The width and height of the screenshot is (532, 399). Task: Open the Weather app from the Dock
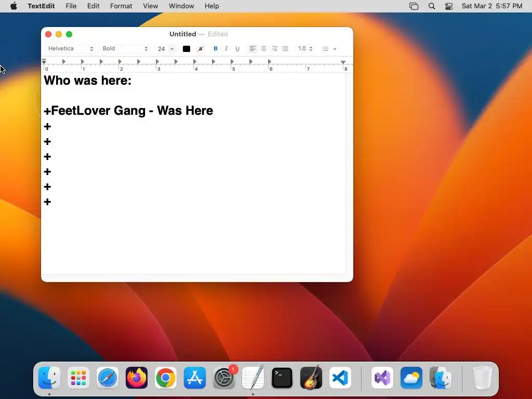tap(411, 378)
